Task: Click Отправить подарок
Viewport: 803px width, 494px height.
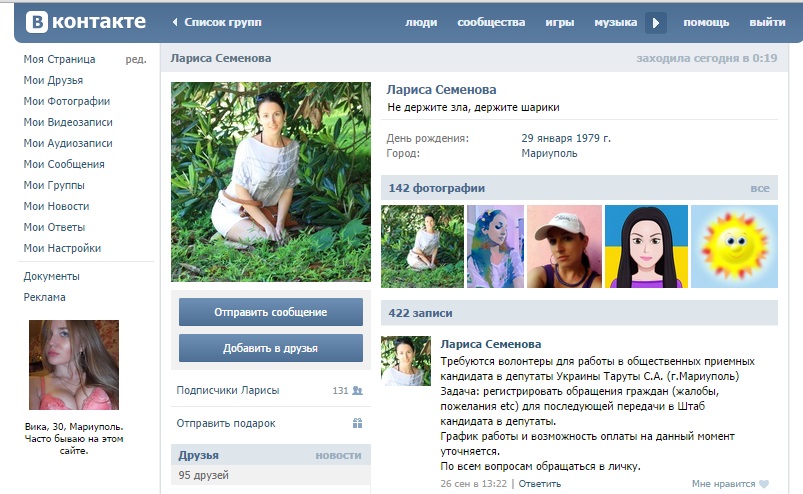Action: 226,423
